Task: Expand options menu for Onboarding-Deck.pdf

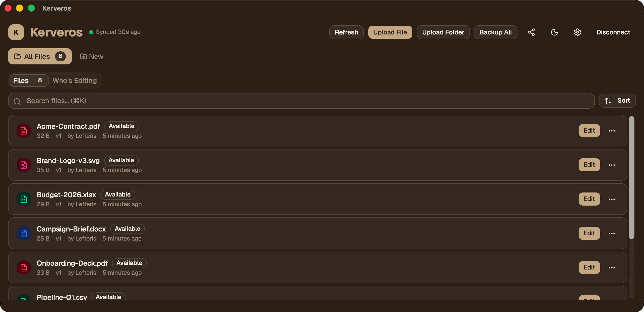Action: (612, 267)
